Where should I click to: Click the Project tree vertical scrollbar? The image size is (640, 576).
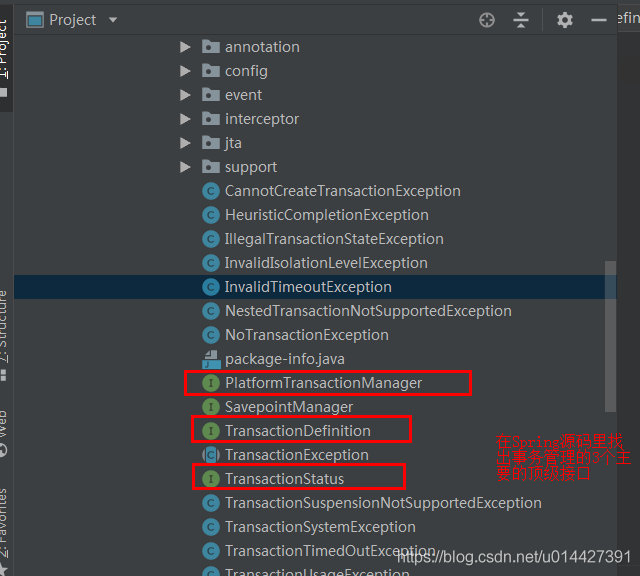pos(610,335)
